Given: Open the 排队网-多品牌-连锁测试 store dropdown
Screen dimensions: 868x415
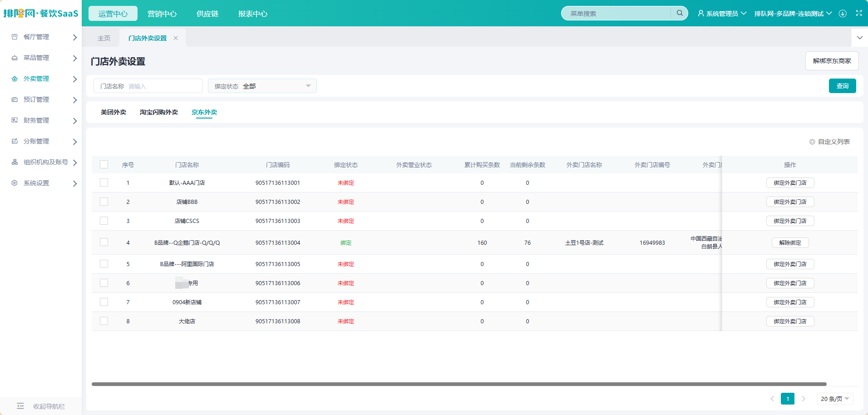Looking at the screenshot, I should [793, 14].
